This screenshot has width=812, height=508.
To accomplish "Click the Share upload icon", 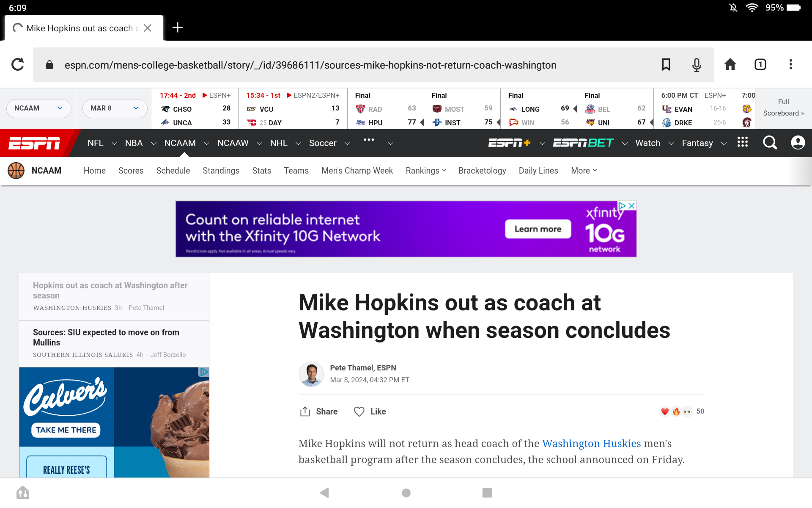I will (x=305, y=411).
